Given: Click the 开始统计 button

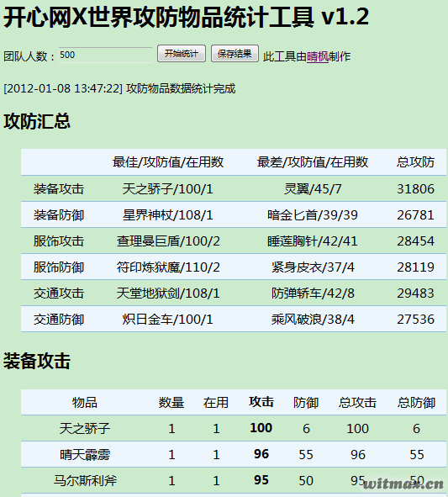Looking at the screenshot, I should tap(182, 54).
